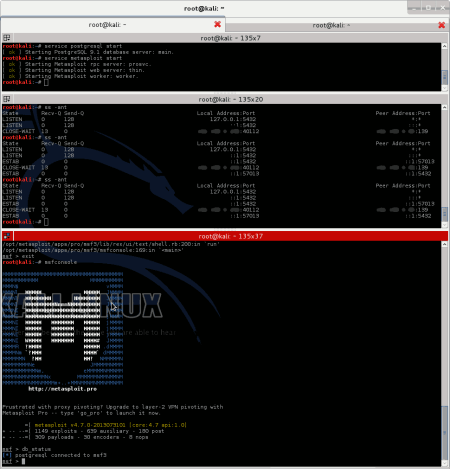
Task: Click 'postgresql connected to msf3' status line
Action: click(x=61, y=455)
